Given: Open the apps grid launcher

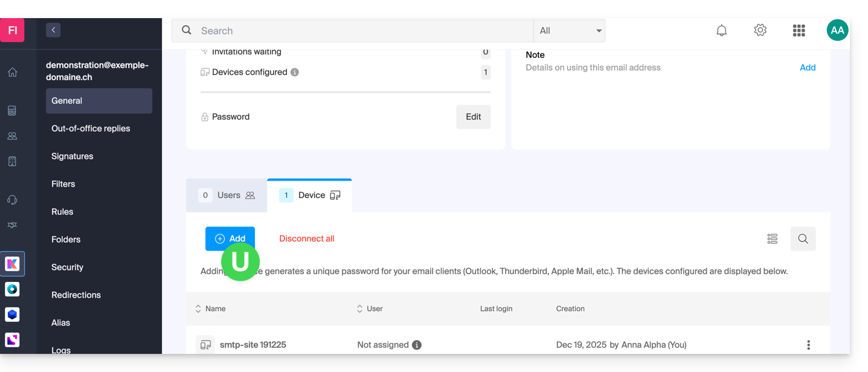Looking at the screenshot, I should 799,30.
